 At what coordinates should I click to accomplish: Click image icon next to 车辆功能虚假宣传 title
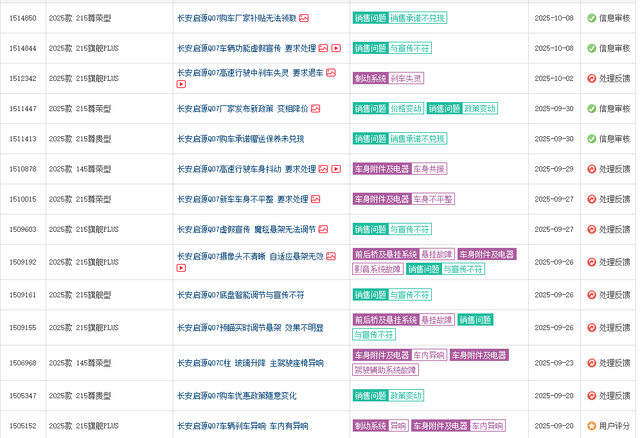click(x=324, y=48)
